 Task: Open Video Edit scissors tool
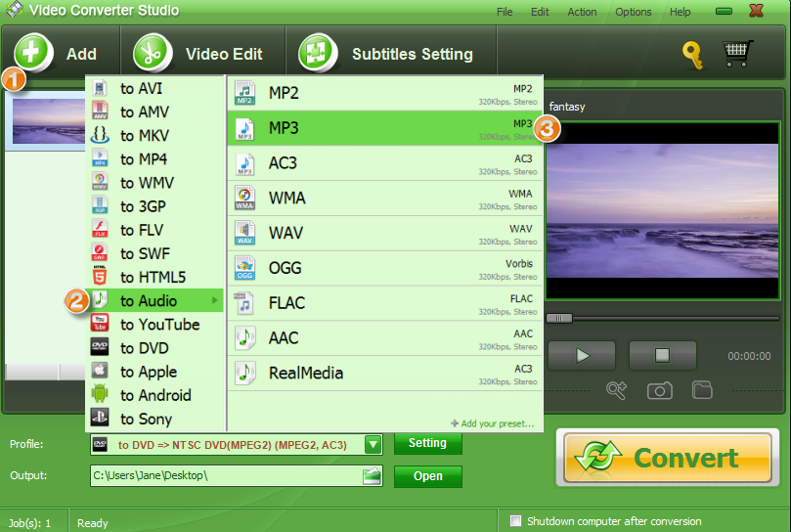point(153,54)
